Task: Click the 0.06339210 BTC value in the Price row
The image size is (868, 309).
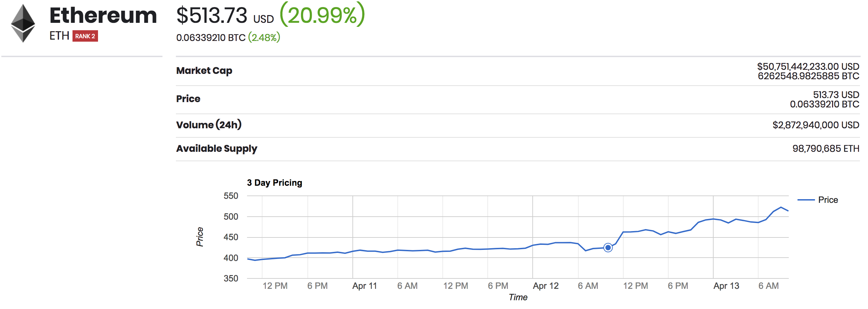Action: 824,104
